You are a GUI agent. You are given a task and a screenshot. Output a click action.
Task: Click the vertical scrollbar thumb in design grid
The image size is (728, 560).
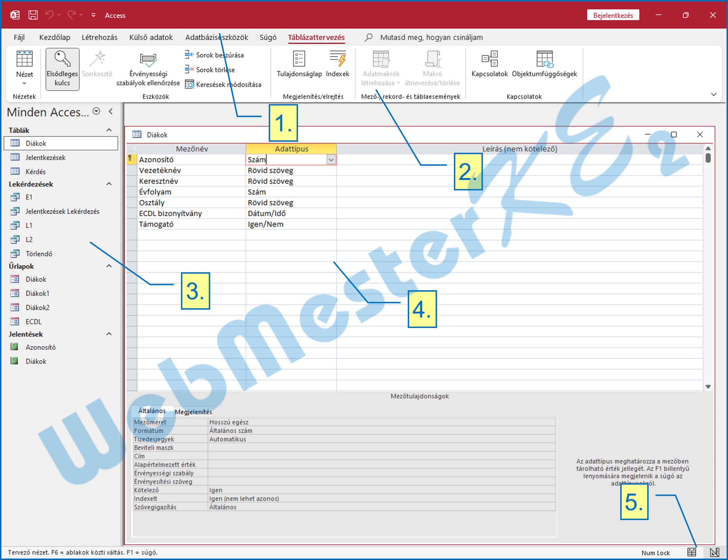click(x=708, y=157)
